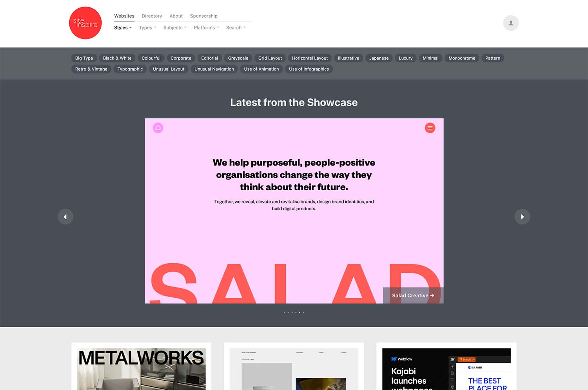Filter by Use of Animation
The image size is (588, 390).
[x=261, y=69]
